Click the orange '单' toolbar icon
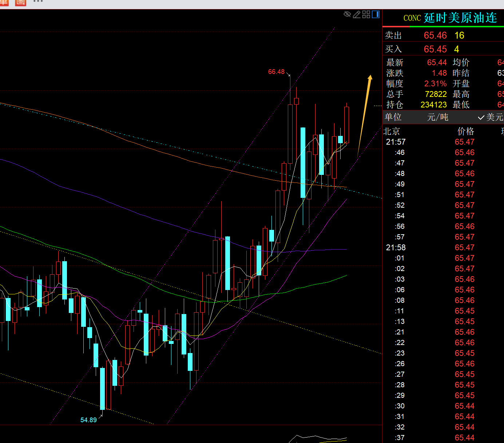Viewport: 504px width, 443px height. pos(4,2)
